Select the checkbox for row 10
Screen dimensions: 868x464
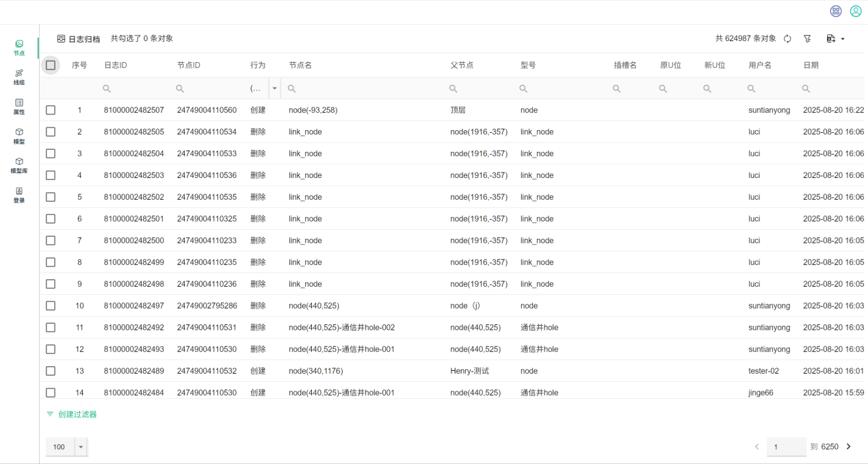click(x=51, y=306)
